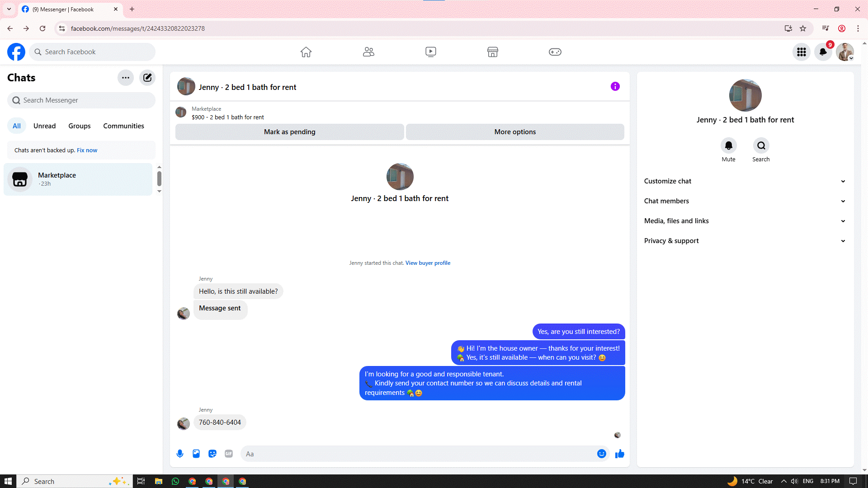
Task: Open the View buyer profile link
Action: (428, 263)
